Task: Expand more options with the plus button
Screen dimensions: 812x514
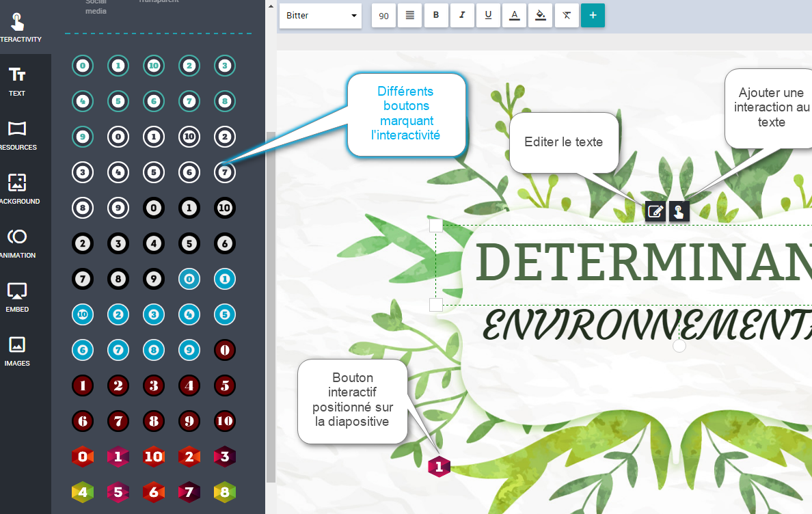Action: pos(593,15)
